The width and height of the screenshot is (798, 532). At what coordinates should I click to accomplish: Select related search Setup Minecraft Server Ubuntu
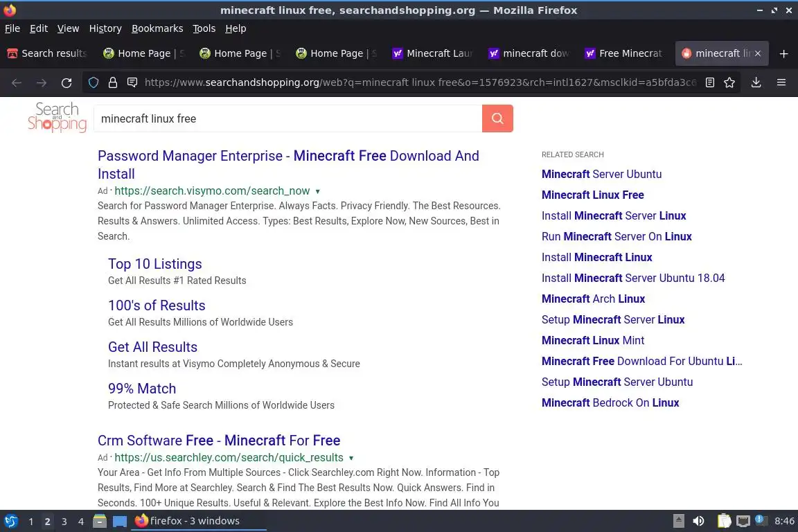click(x=617, y=382)
